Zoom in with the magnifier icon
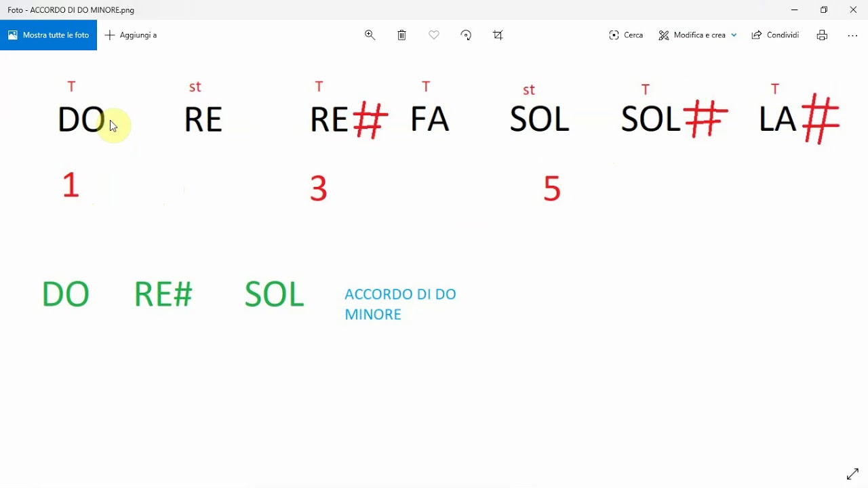Viewport: 868px width, 488px height. click(x=370, y=35)
